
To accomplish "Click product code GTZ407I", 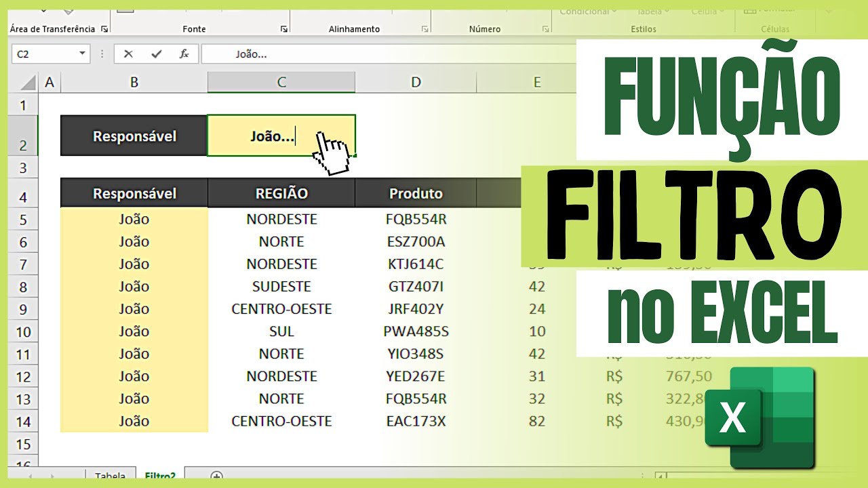I will coord(416,286).
